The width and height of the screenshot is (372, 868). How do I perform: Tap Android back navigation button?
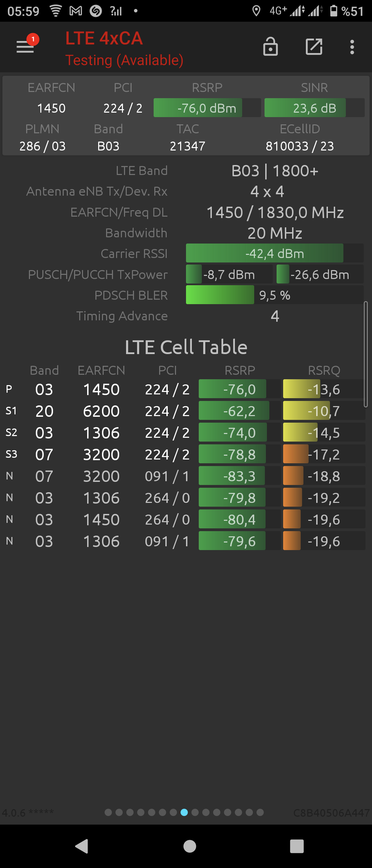pyautogui.click(x=82, y=846)
